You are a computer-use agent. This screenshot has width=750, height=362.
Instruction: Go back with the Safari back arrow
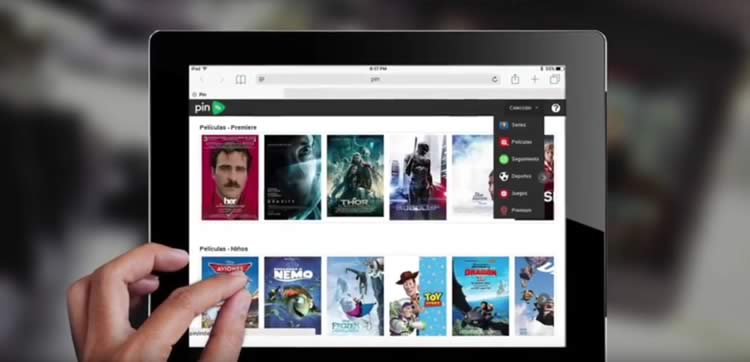point(202,79)
